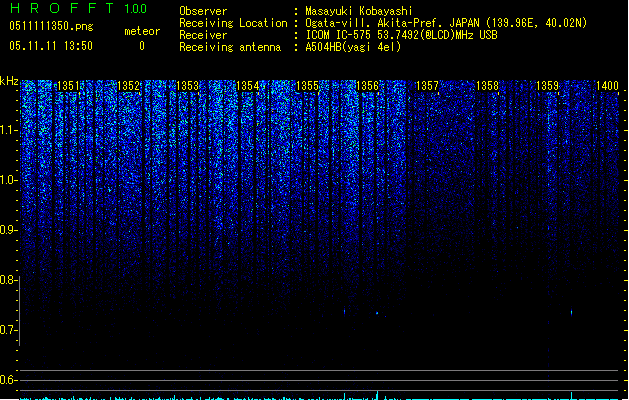Select the filename 0511111350.png
The height and width of the screenshot is (400, 629).
coord(51,26)
